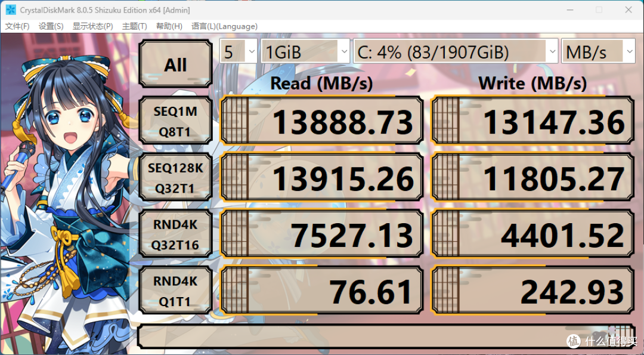
Task: Open the 语言(L)(Language) menu
Action: [225, 26]
